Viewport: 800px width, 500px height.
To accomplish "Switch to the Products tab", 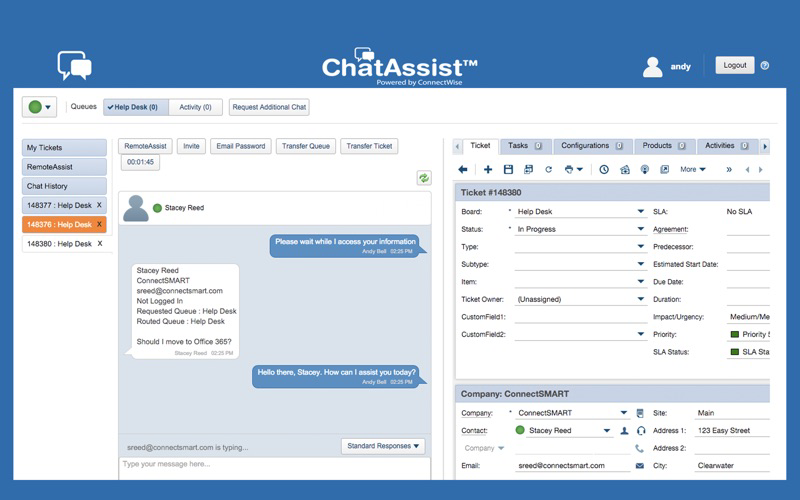I will point(663,146).
